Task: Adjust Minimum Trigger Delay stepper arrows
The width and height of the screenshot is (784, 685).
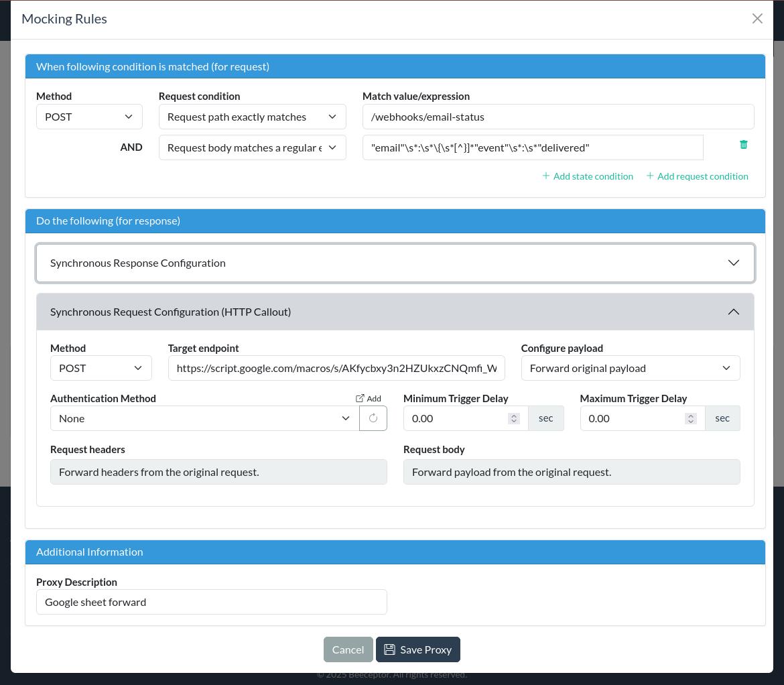Action: [x=514, y=418]
